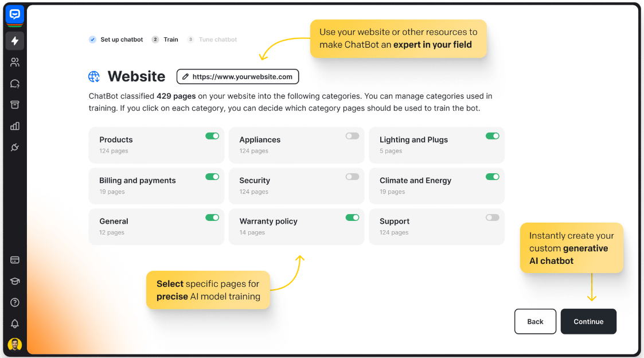Open the archive box icon in sidebar
Screen dimensions: 644x358
[15, 105]
